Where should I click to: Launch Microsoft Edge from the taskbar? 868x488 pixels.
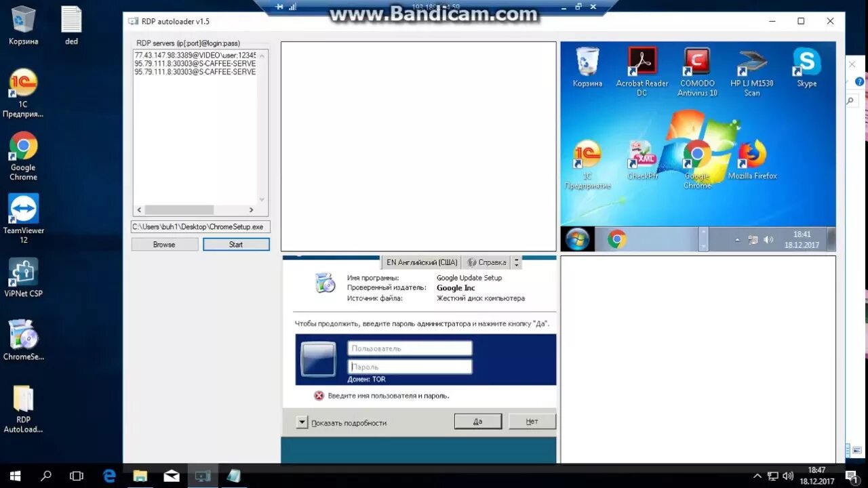[x=109, y=476]
